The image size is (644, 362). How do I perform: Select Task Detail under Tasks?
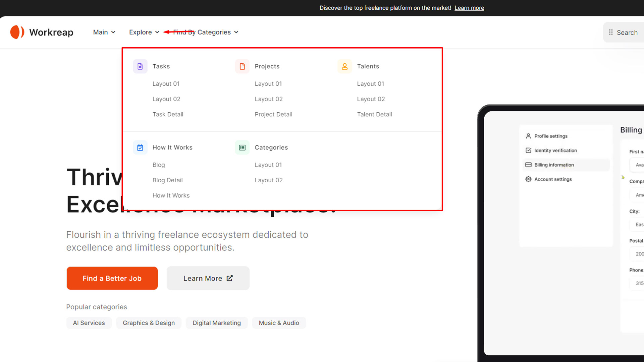tap(168, 114)
